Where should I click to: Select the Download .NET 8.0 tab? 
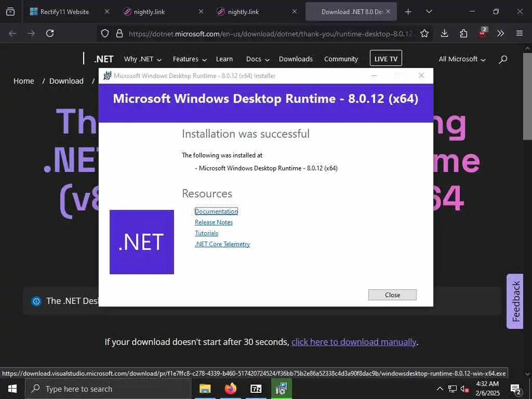point(351,11)
